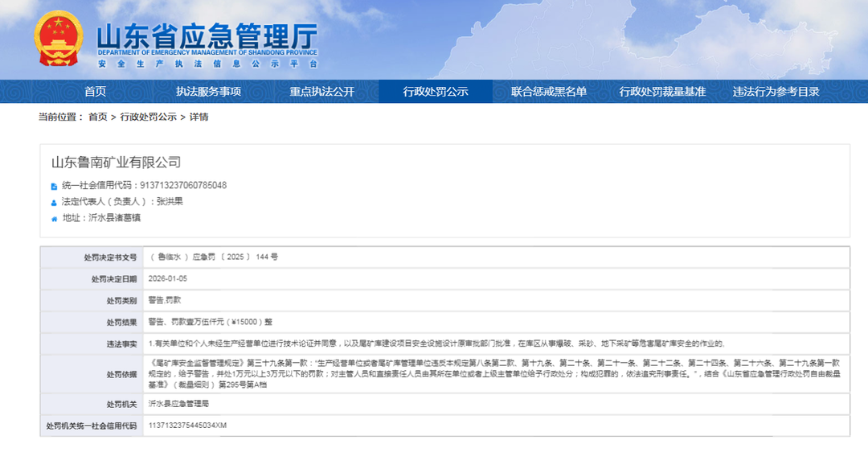
Task: Switch to 行政处罚裁量基准 tab
Action: [x=662, y=92]
